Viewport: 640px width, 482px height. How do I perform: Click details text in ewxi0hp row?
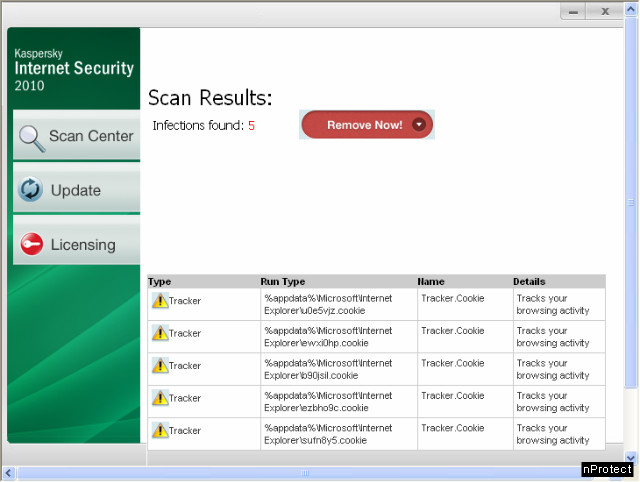[553, 337]
